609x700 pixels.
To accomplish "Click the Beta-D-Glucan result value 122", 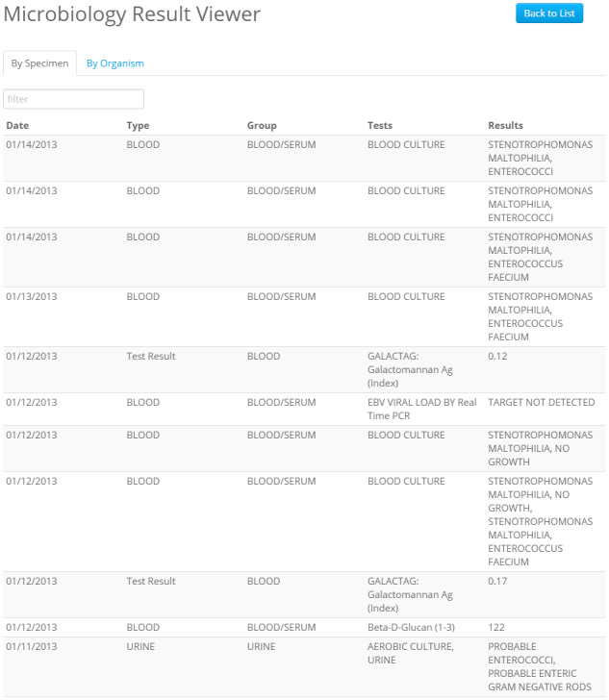I will click(x=496, y=627).
